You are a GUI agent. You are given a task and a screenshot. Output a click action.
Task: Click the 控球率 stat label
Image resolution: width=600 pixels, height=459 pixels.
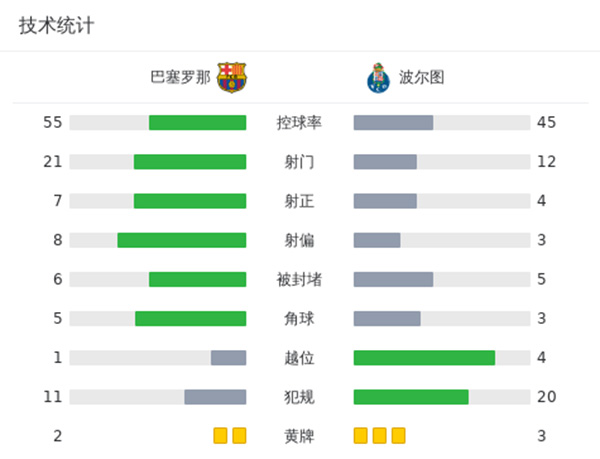point(299,123)
